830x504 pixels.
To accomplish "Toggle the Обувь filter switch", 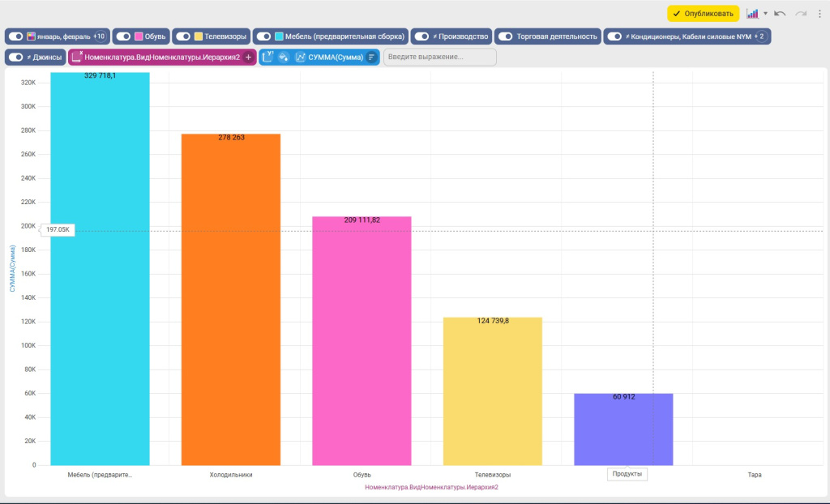I will click(x=123, y=36).
